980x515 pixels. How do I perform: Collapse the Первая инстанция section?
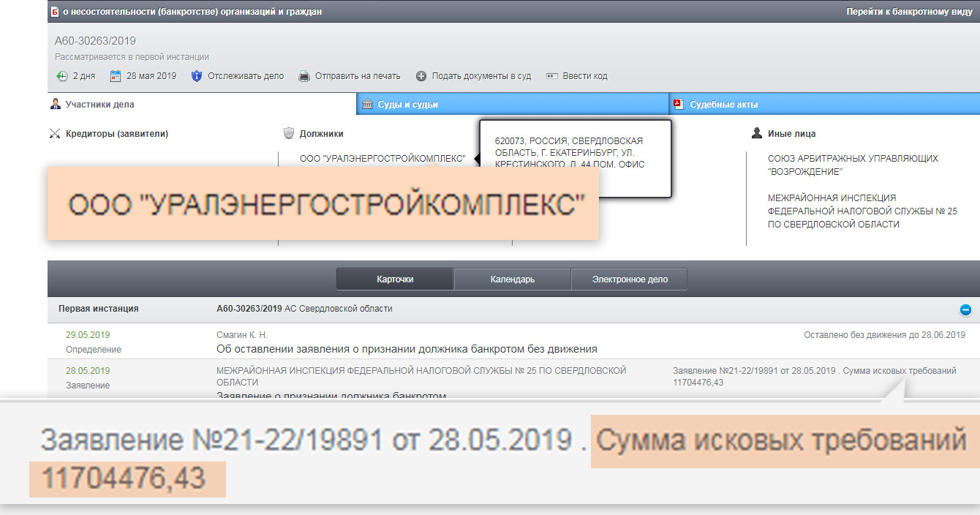[x=965, y=309]
